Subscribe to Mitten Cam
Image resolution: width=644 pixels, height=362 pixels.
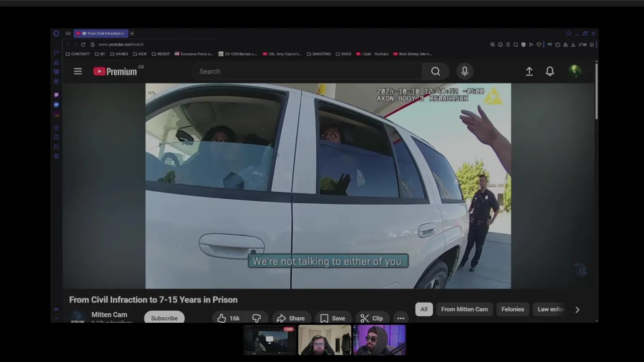point(164,318)
